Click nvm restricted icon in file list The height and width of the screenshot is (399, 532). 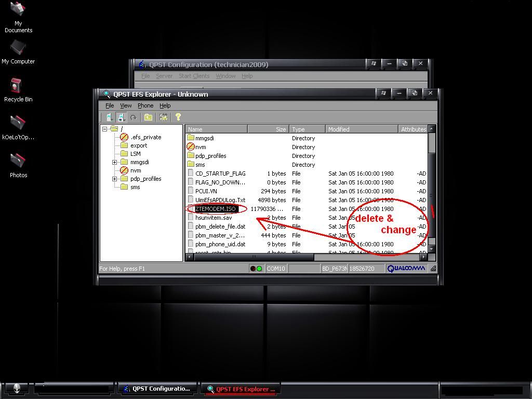[x=190, y=147]
